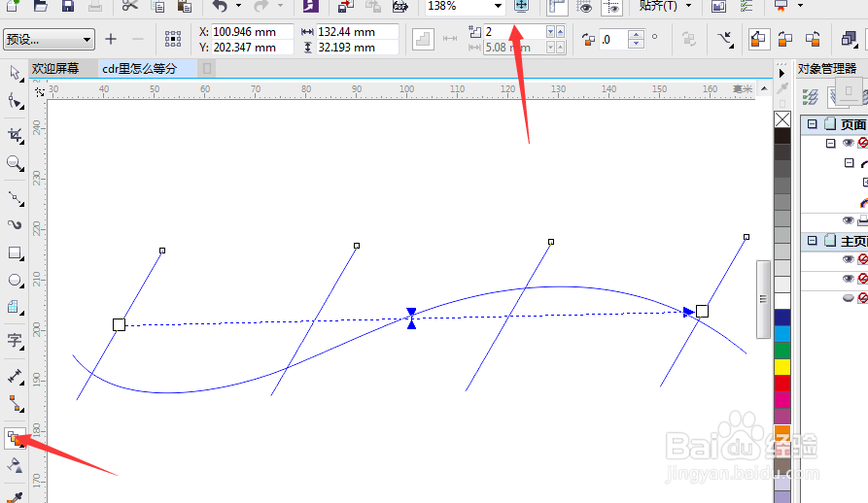Toggle visibility of second page layer
The width and height of the screenshot is (868, 503).
tap(848, 220)
